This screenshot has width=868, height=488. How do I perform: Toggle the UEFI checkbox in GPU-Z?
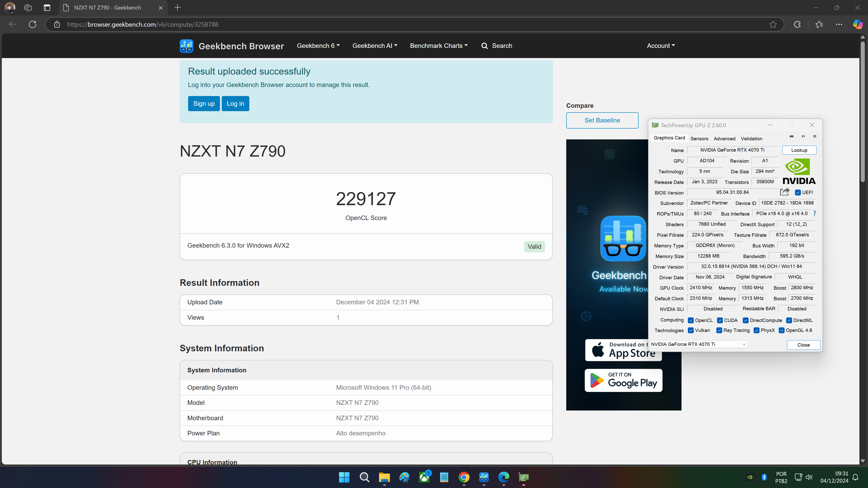[x=798, y=193]
